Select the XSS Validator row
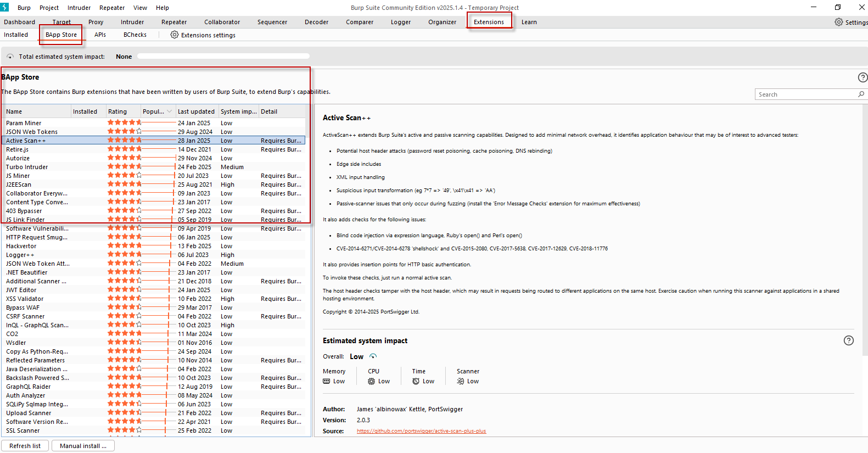Screen dimensions: 868x453 (x=154, y=299)
